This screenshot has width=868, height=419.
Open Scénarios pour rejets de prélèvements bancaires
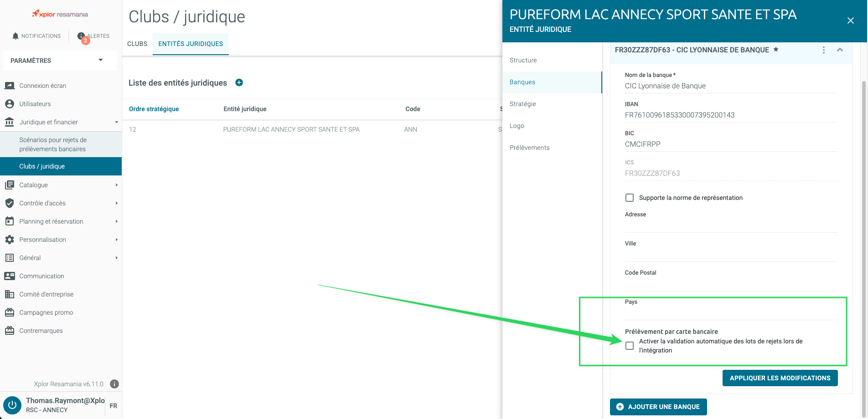pos(61,144)
